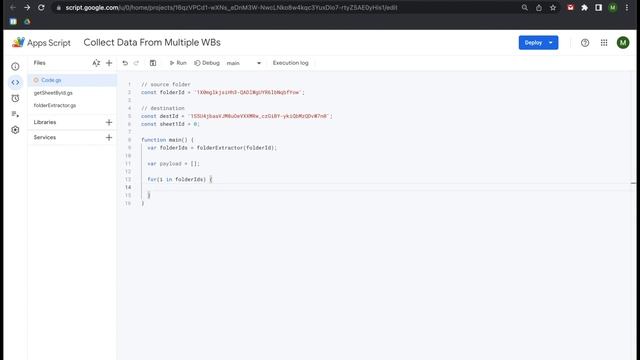Open Chrome zoom search icon
Viewport: 640px width, 360px height.
pyautogui.click(x=524, y=7)
